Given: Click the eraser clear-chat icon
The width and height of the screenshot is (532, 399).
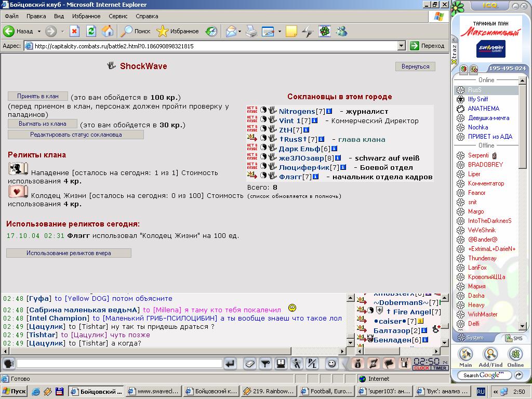Looking at the screenshot, I should pyautogui.click(x=249, y=364).
